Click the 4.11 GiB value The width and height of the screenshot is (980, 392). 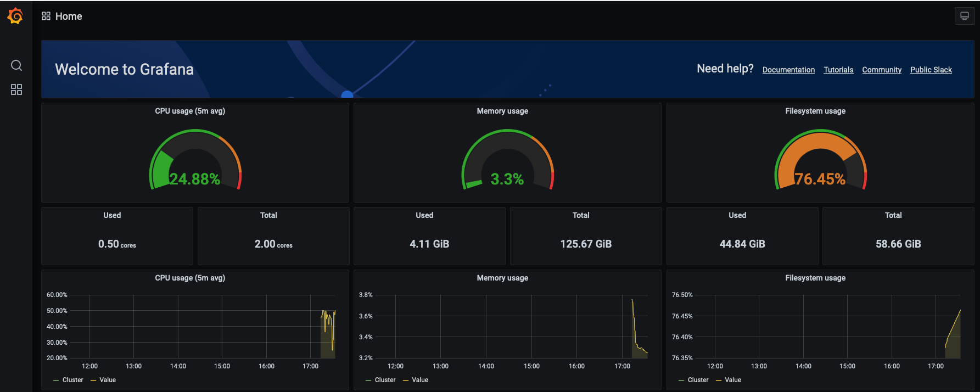click(x=429, y=244)
